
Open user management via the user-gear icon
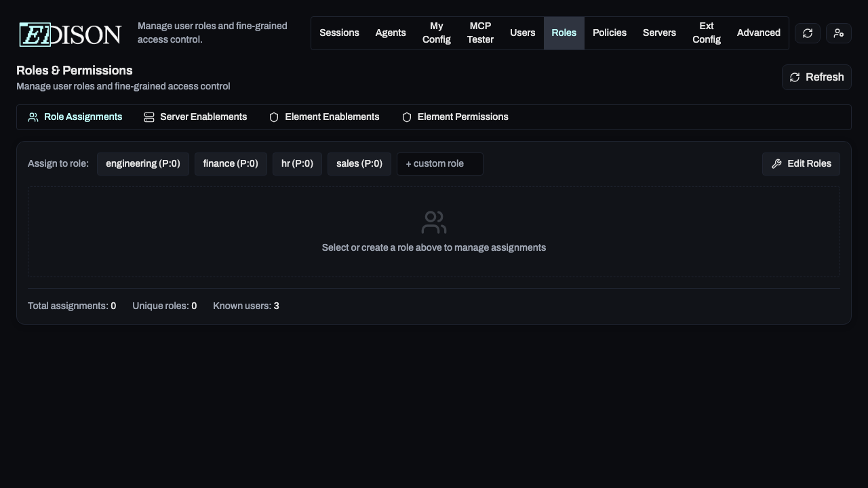838,33
